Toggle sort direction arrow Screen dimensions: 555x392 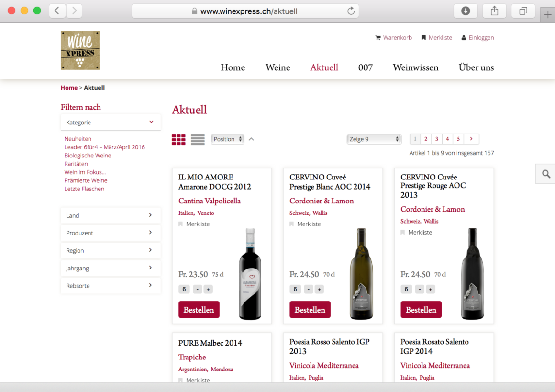click(251, 139)
